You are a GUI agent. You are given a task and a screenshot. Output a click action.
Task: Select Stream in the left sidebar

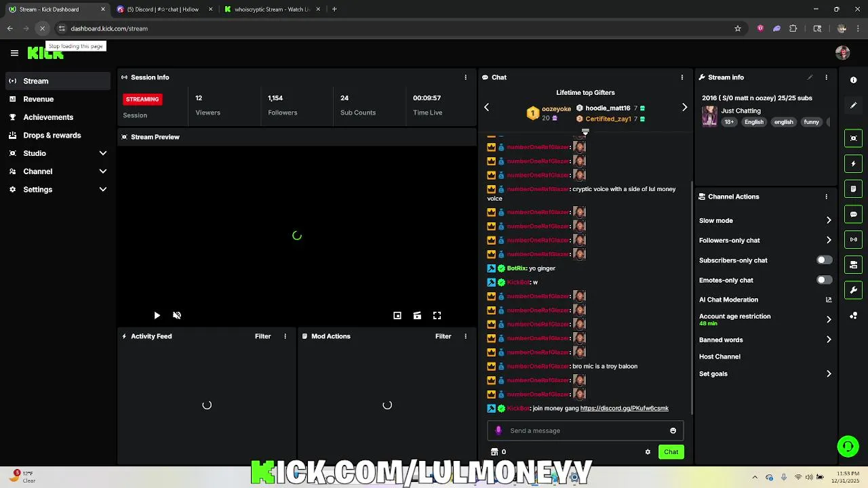[58, 81]
